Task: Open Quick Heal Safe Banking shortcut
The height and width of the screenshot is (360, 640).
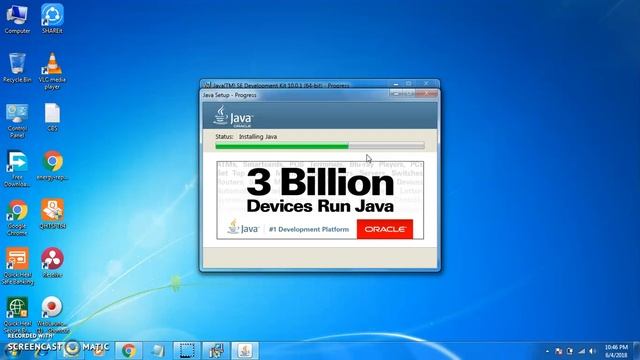Action: (17, 266)
